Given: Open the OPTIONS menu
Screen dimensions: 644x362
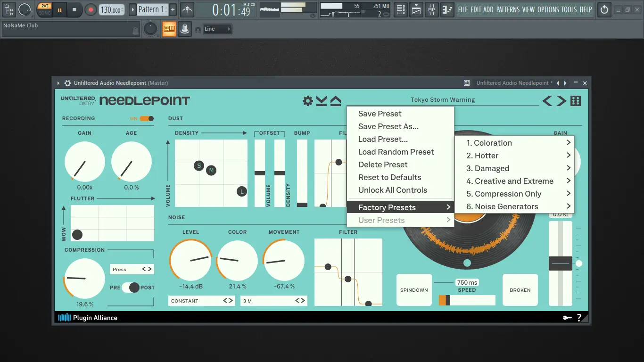Looking at the screenshot, I should coord(548,9).
